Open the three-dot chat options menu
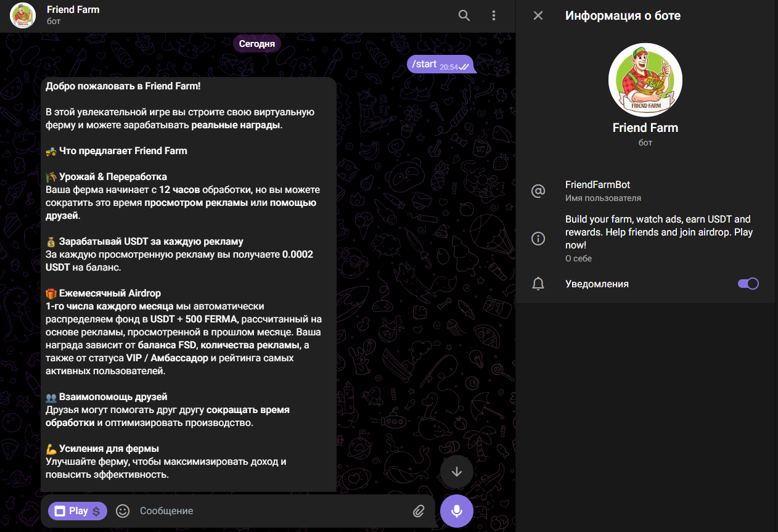 click(x=493, y=15)
